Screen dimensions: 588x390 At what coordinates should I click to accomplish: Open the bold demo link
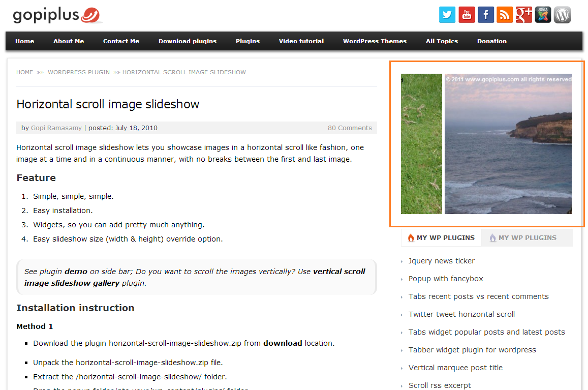click(x=76, y=272)
